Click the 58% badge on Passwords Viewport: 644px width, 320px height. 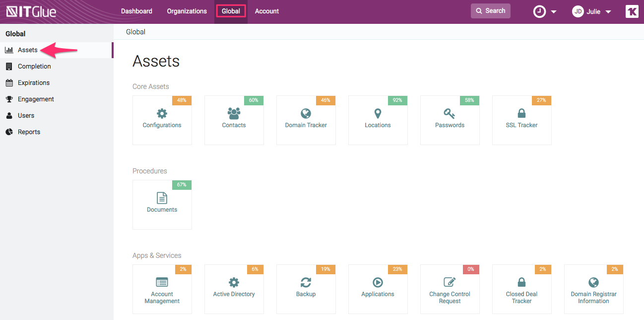469,100
